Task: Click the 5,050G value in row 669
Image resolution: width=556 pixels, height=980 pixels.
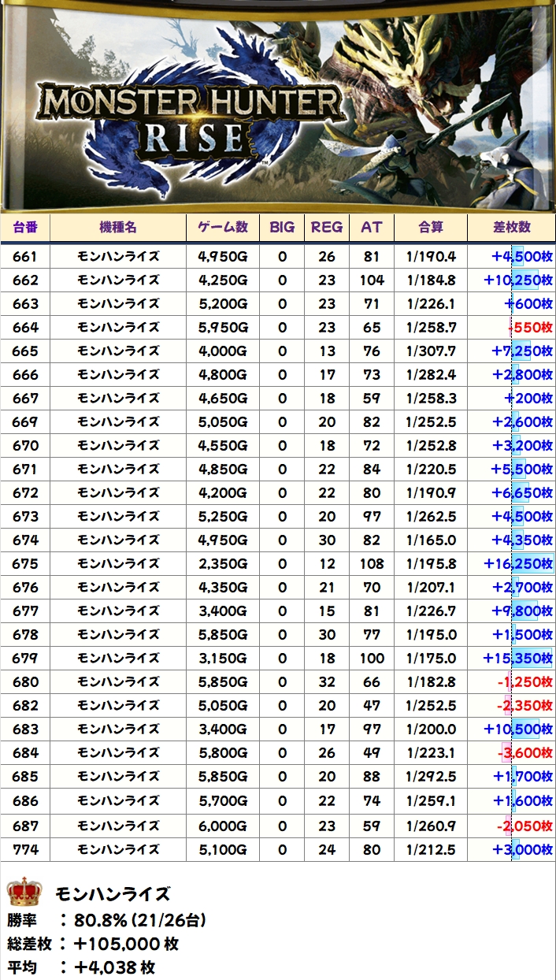Action: click(x=224, y=421)
